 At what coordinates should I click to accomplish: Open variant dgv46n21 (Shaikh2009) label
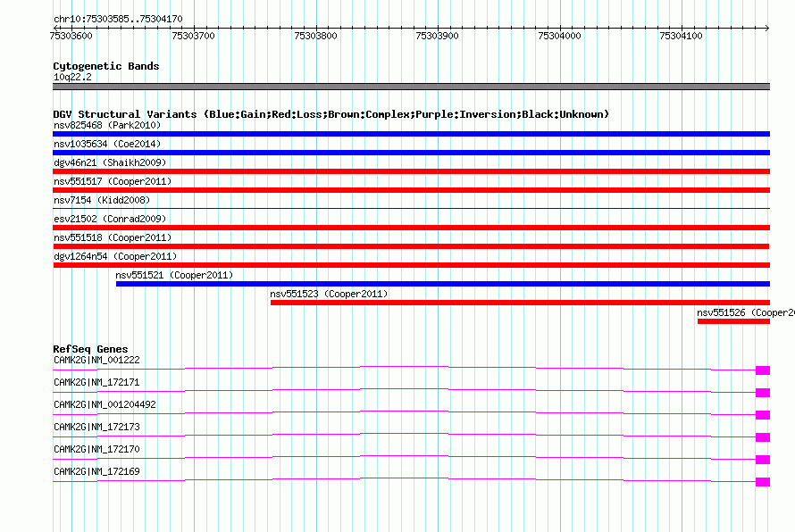pos(110,162)
